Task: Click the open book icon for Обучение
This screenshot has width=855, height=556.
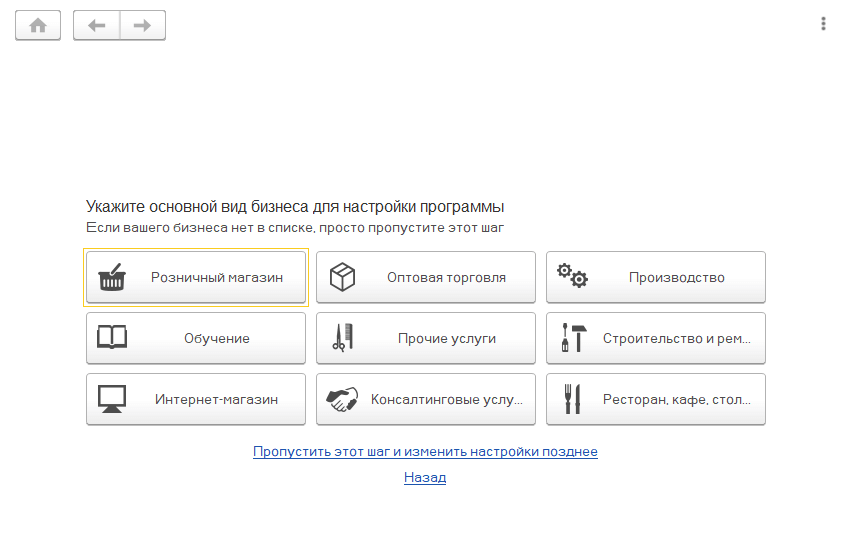Action: (112, 337)
